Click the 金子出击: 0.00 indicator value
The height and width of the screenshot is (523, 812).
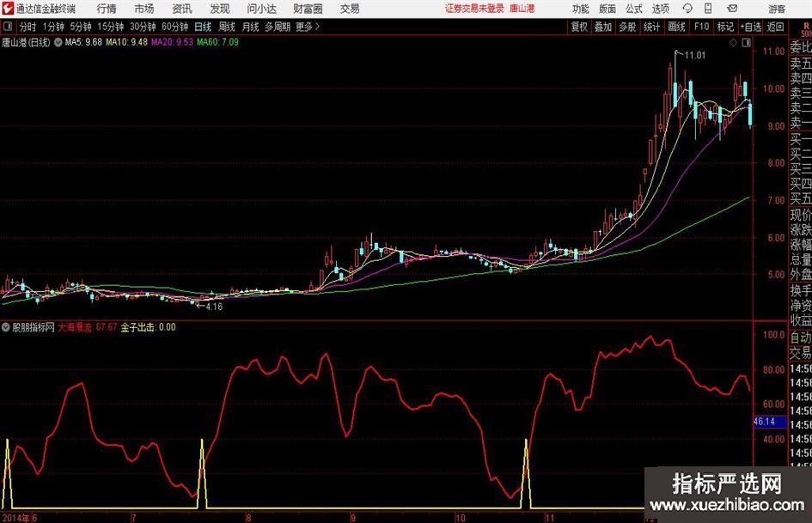(x=148, y=327)
